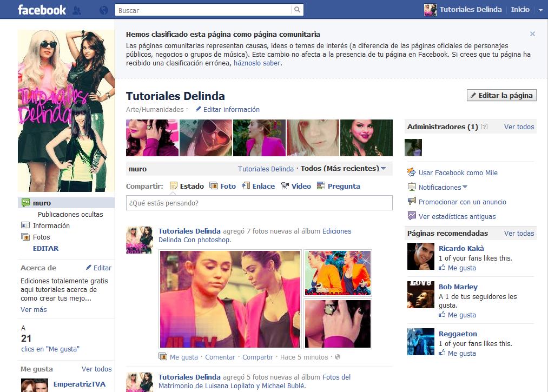Click the Enlace share option
The width and height of the screenshot is (548, 392).
coord(259,186)
